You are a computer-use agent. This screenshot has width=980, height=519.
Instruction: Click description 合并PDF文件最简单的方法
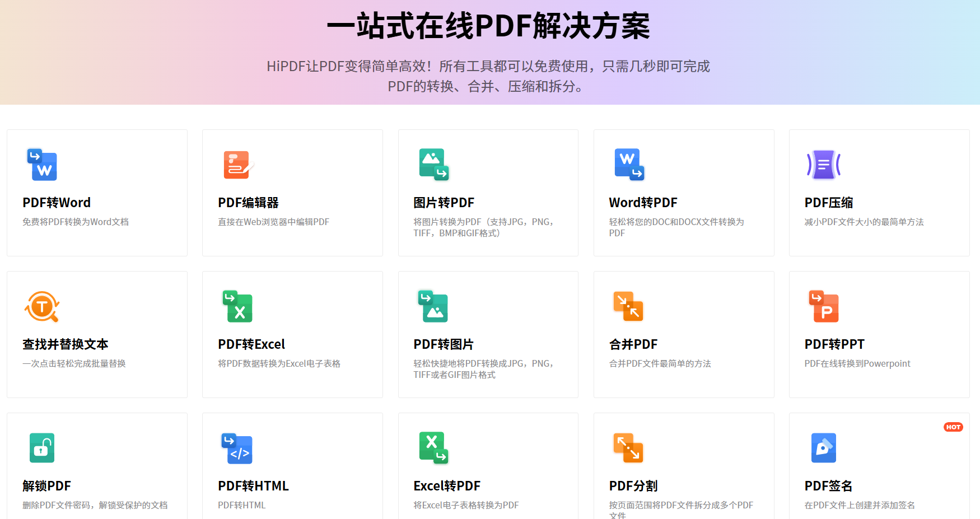click(660, 364)
